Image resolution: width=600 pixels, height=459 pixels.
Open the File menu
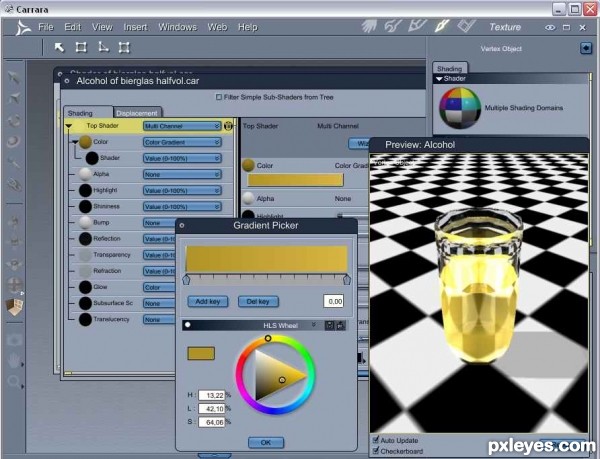tap(46, 27)
